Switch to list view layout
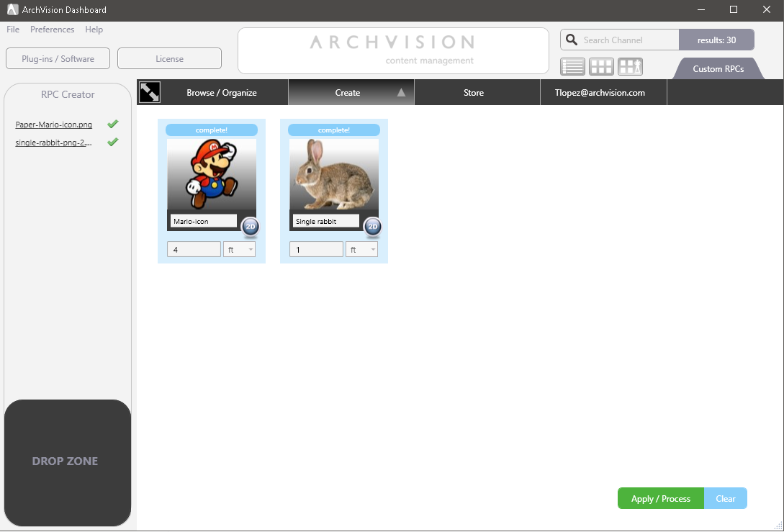 [572, 66]
